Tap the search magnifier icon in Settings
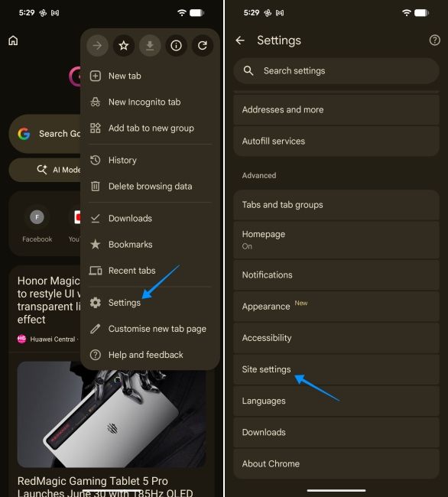The width and height of the screenshot is (448, 497). point(248,70)
